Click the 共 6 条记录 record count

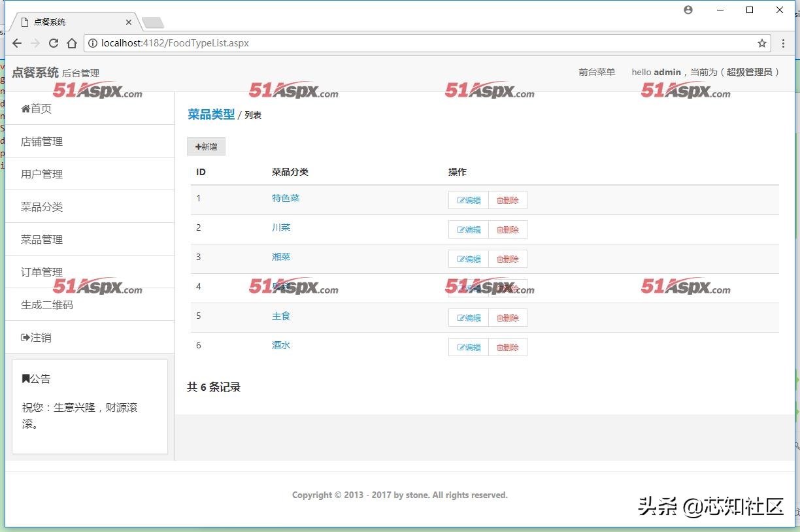214,387
